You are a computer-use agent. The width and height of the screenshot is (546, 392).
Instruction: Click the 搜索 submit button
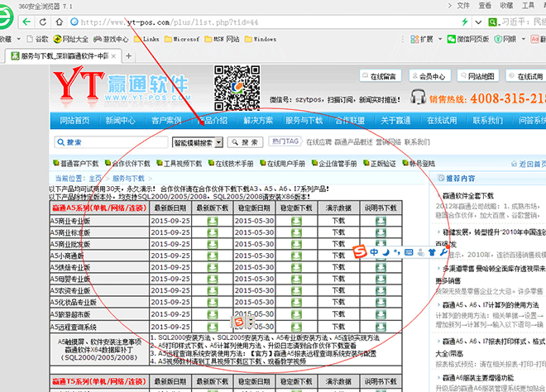[245, 142]
